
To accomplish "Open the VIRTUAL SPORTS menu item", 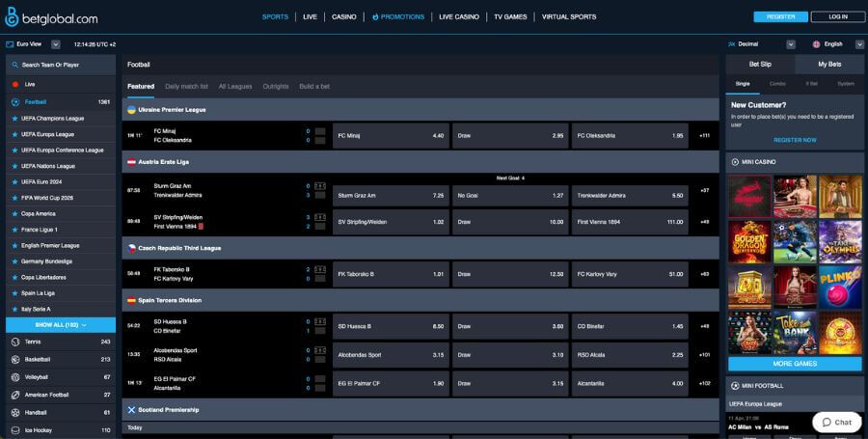I will (x=568, y=17).
